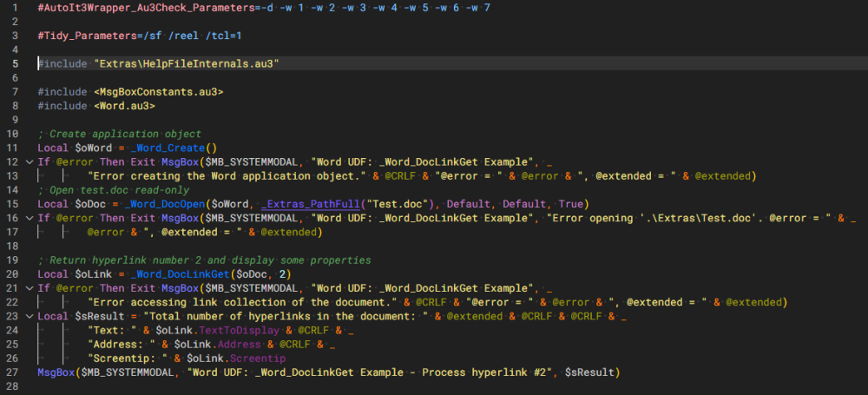Click the "Error accessing link collection" string
Viewport: 868px width, 395px height.
pos(241,302)
